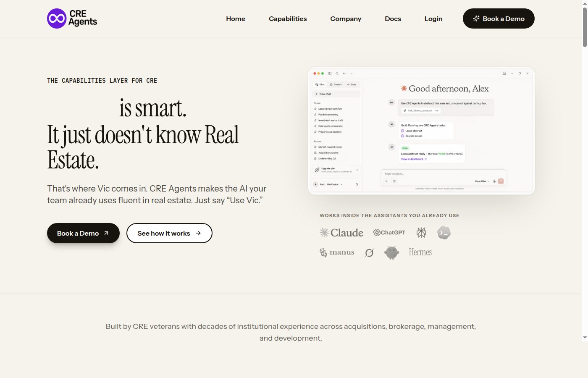Open the Company menu item
This screenshot has width=588, height=378.
[346, 18]
